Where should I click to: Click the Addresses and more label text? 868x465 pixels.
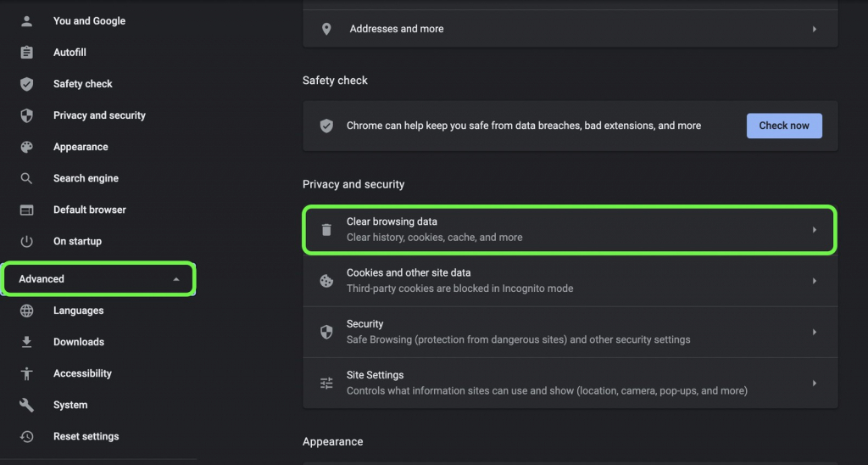coord(397,29)
